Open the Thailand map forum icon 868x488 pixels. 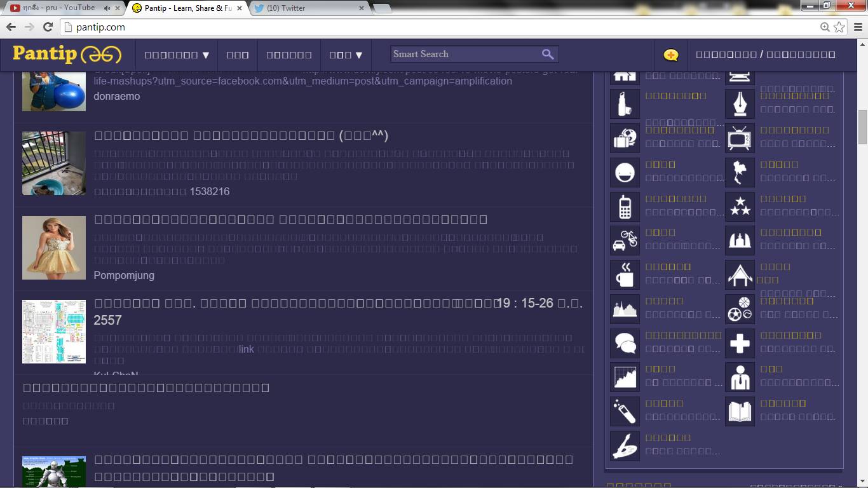(740, 172)
